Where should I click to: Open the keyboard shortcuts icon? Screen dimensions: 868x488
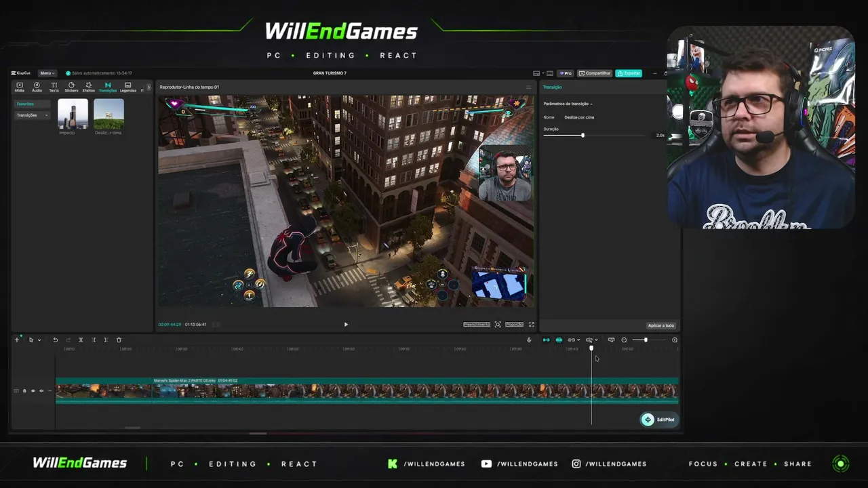550,73
